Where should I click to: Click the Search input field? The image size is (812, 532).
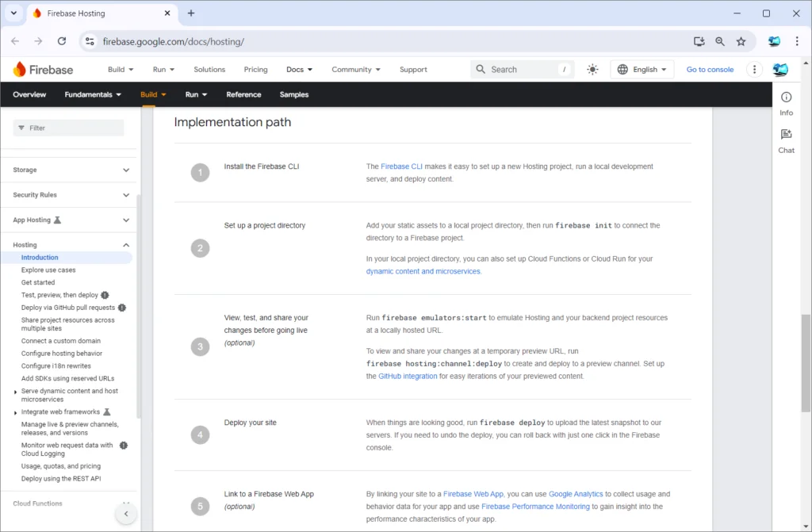pos(523,70)
